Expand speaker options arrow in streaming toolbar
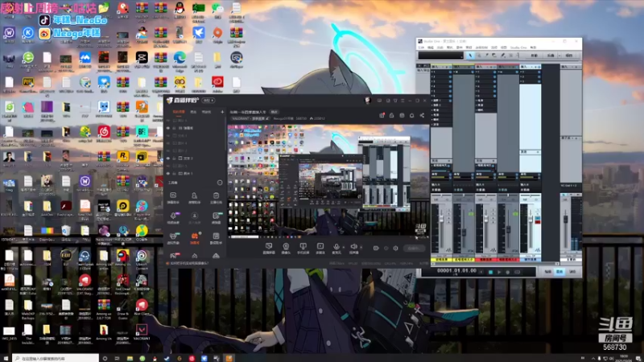The image size is (644, 362). [361, 247]
